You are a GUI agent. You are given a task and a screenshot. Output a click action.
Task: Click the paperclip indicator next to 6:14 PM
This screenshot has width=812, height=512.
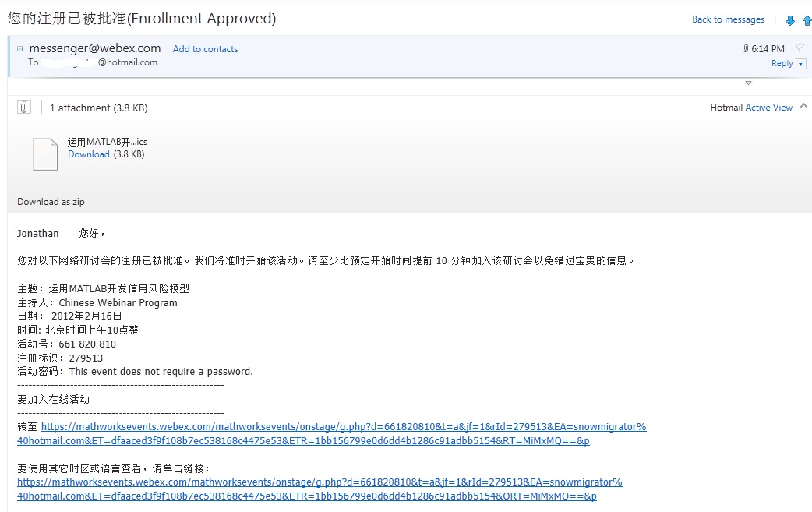(745, 48)
